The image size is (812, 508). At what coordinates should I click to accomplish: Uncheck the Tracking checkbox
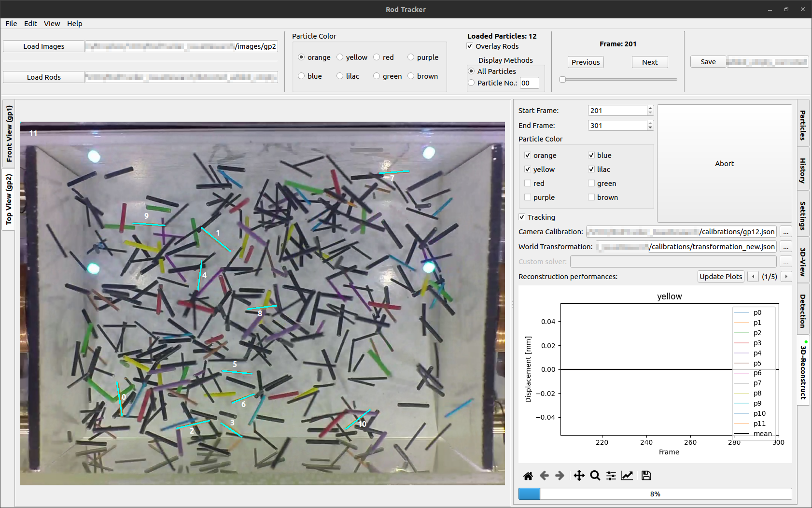[x=522, y=217]
